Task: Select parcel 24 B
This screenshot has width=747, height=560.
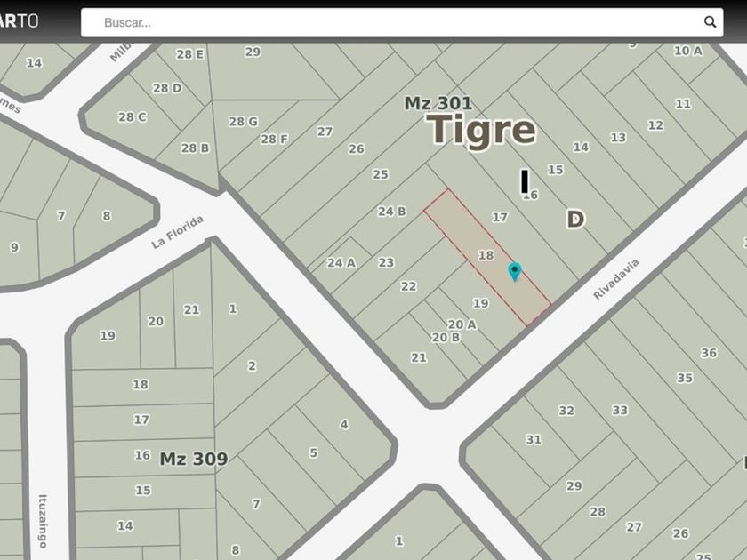Action: coord(392,212)
